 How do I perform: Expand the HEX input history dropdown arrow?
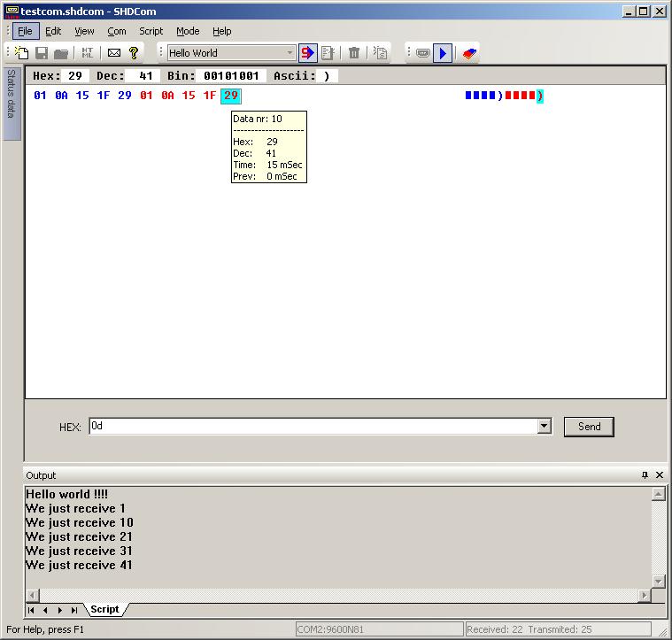pos(544,427)
